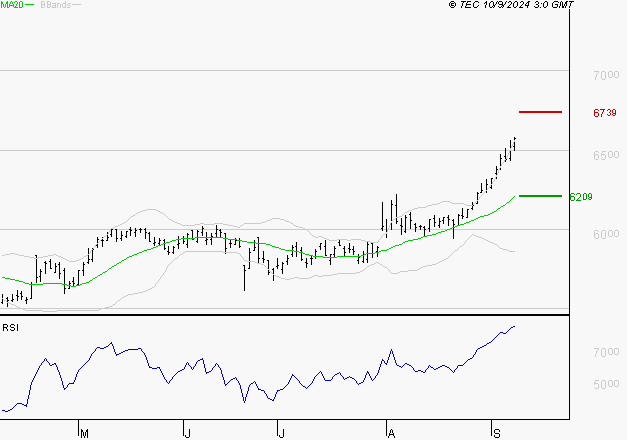Select the 6500 price axis label
627x440 pixels.
pos(606,155)
